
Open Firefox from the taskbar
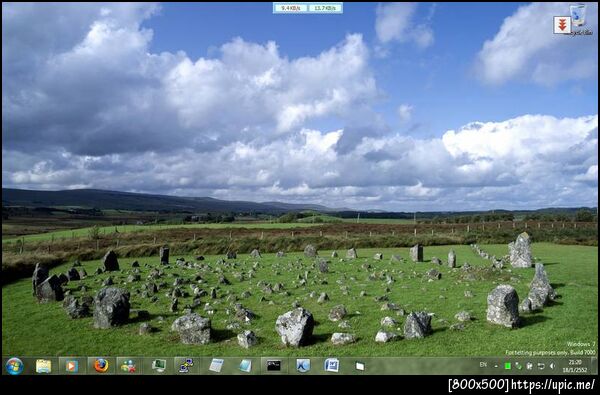101,366
